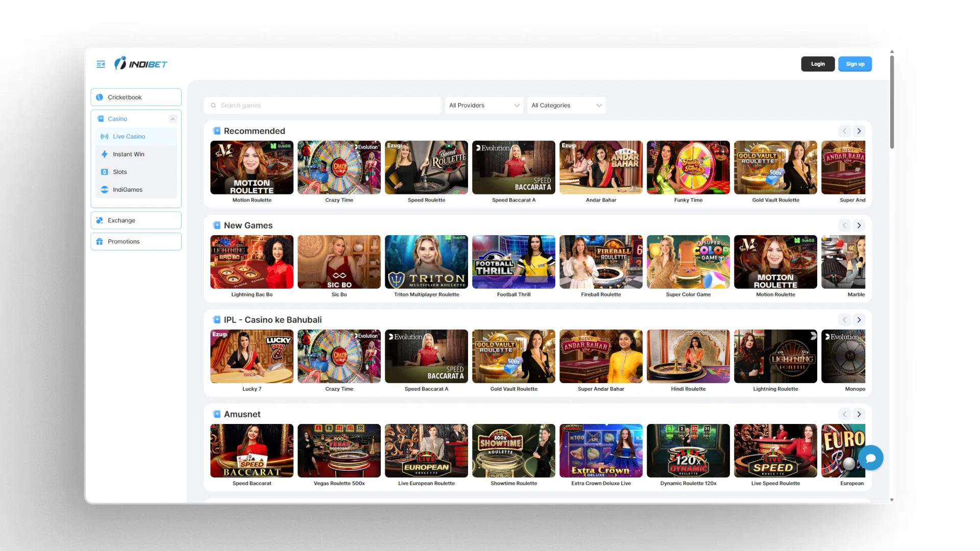Collapse sidebar with the hamburger menu icon
980x551 pixels.
pyautogui.click(x=101, y=64)
